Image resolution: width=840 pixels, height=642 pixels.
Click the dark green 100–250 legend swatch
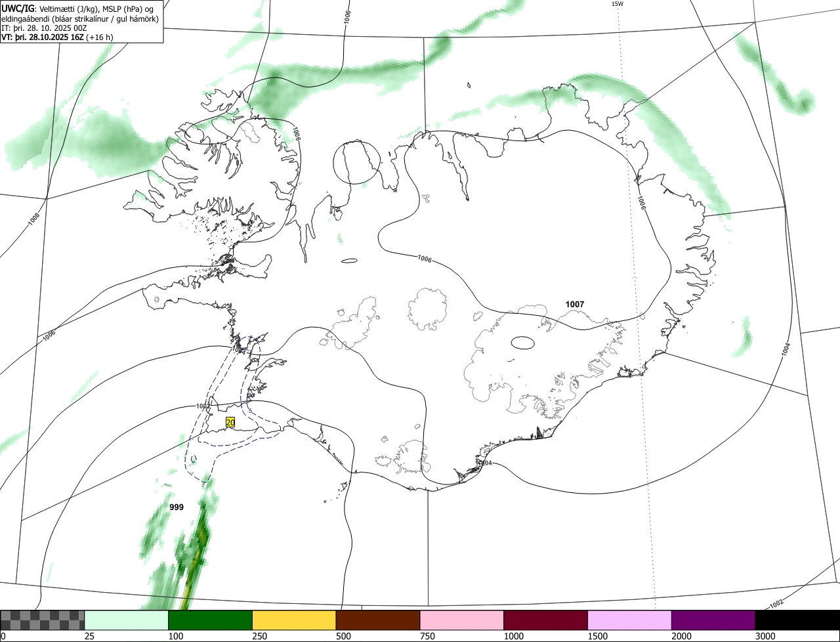[x=211, y=620]
